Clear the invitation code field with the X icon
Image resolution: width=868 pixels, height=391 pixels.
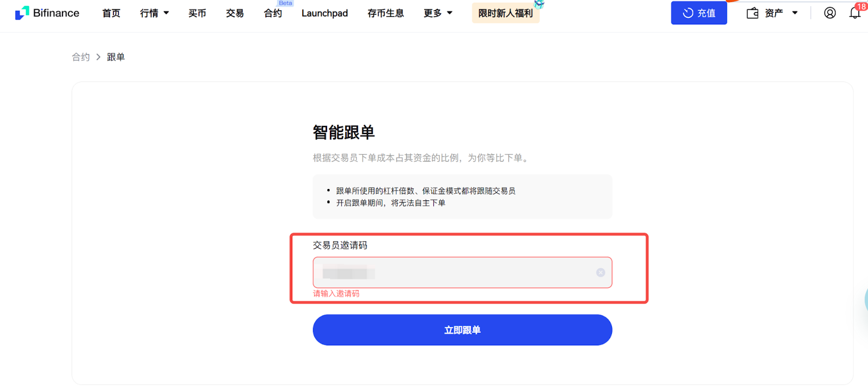coord(601,273)
